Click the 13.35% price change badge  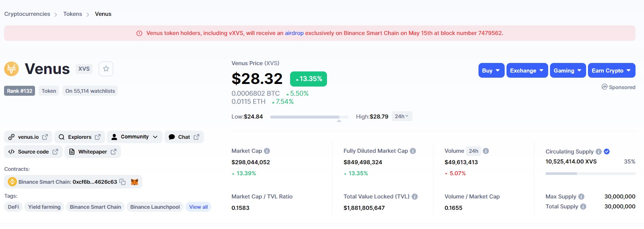[x=309, y=79]
